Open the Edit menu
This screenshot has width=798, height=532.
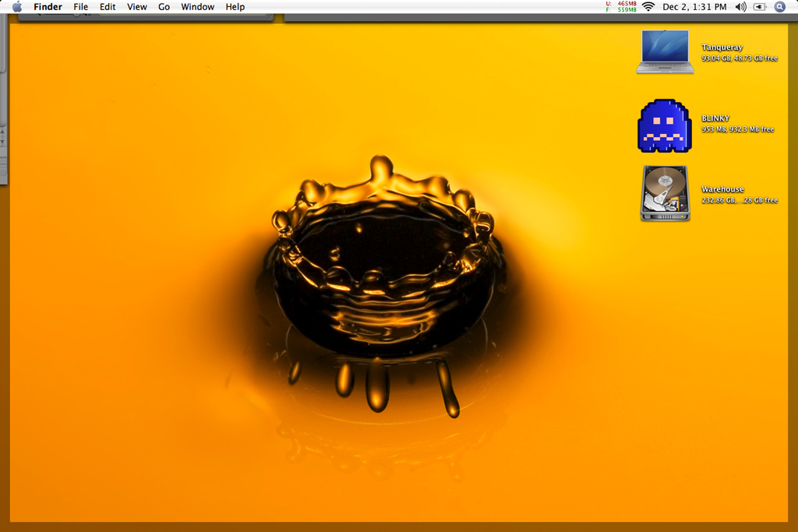108,6
